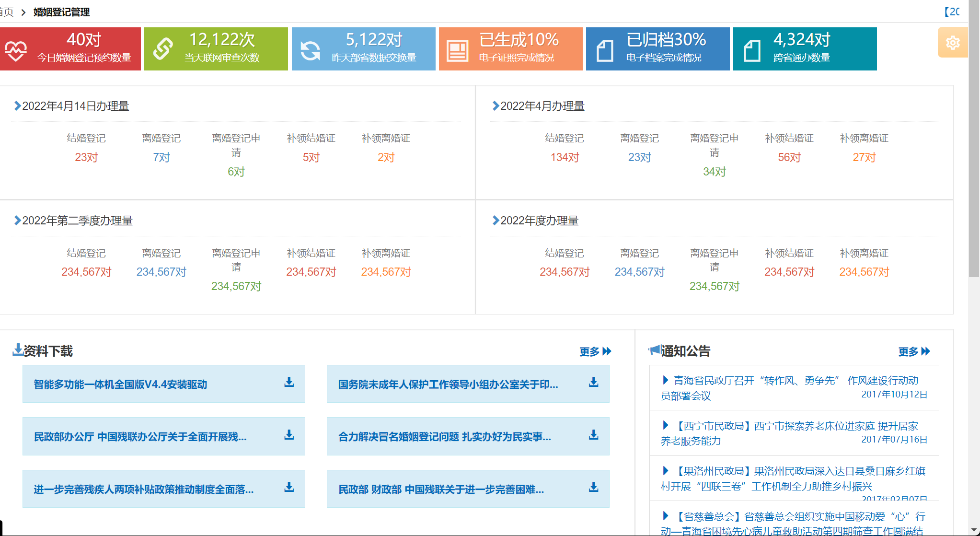The height and width of the screenshot is (536, 980).
Task: Click the 首页 breadcrumb link
Action: (7, 12)
